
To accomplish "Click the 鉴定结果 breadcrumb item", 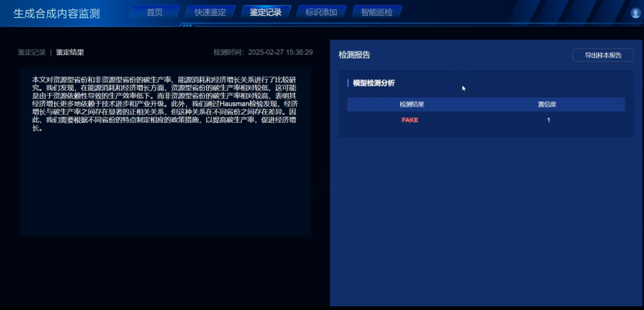I will pos(70,52).
